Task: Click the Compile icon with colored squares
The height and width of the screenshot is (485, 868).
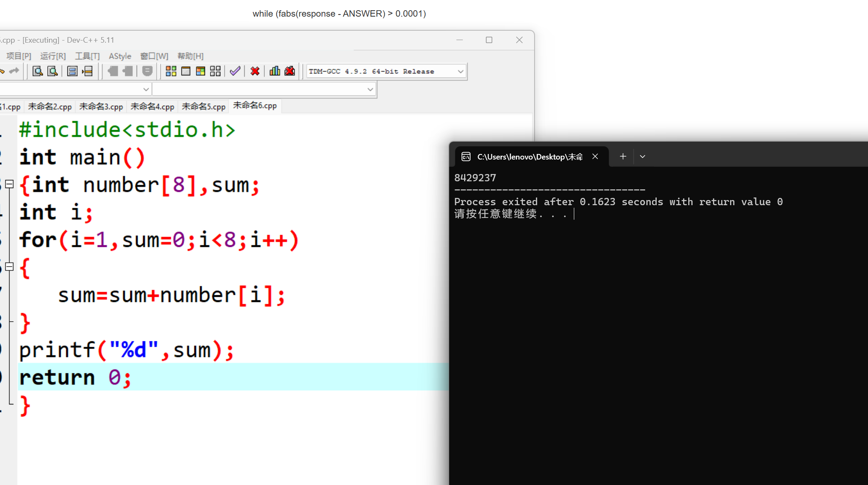Action: coord(171,71)
